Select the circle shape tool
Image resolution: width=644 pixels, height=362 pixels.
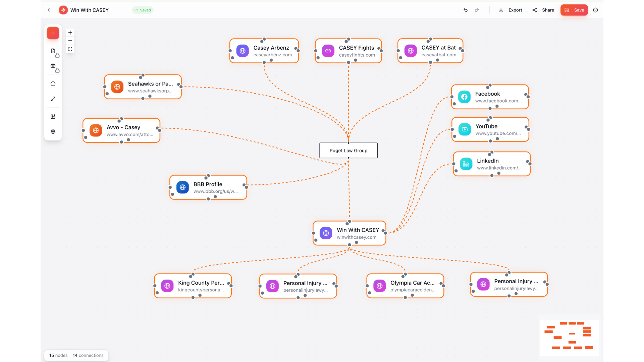[x=53, y=84]
